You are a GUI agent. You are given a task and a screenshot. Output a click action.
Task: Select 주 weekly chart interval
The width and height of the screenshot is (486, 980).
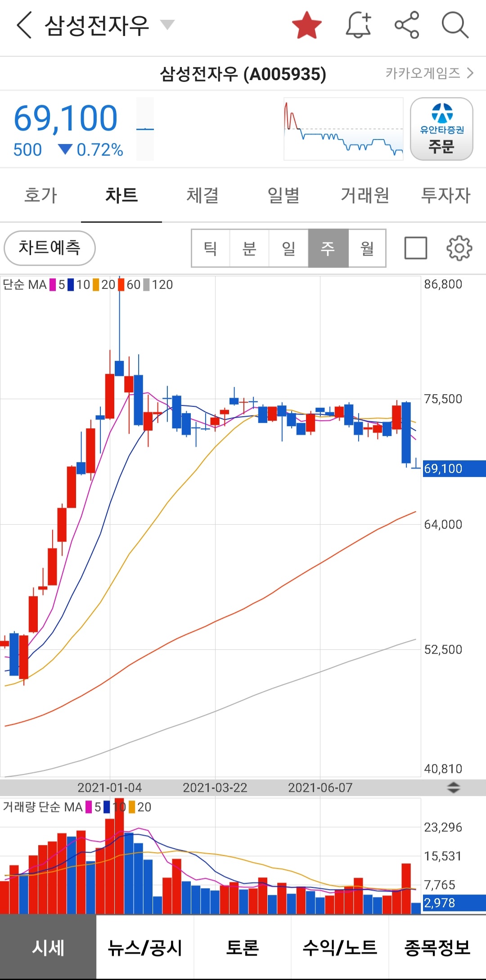(328, 248)
